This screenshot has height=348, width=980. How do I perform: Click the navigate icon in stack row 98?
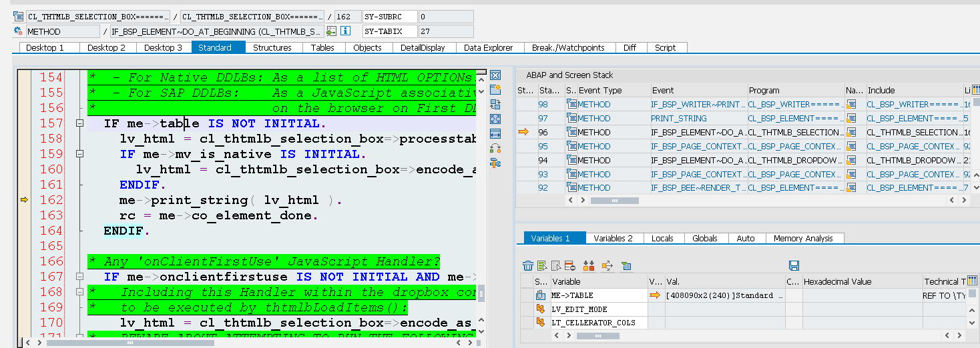[851, 104]
